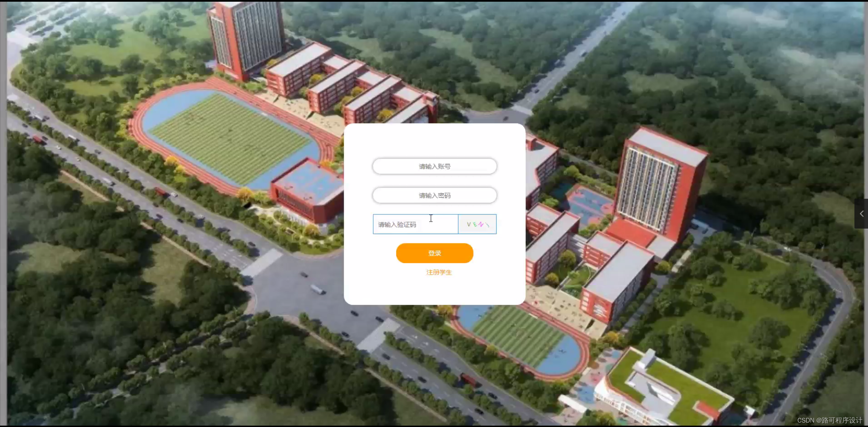Click the colorful captcha graphic to regenerate it

[477, 224]
